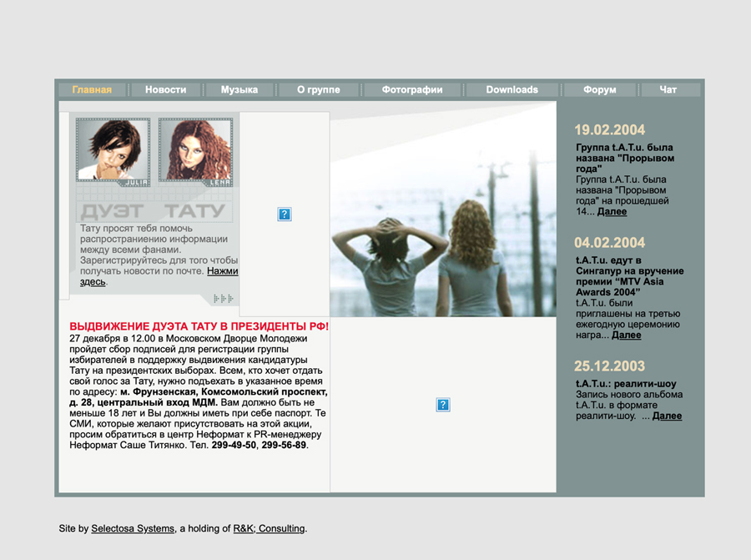Visit the R&K; Consulting link
The image size is (751, 560).
point(269,528)
